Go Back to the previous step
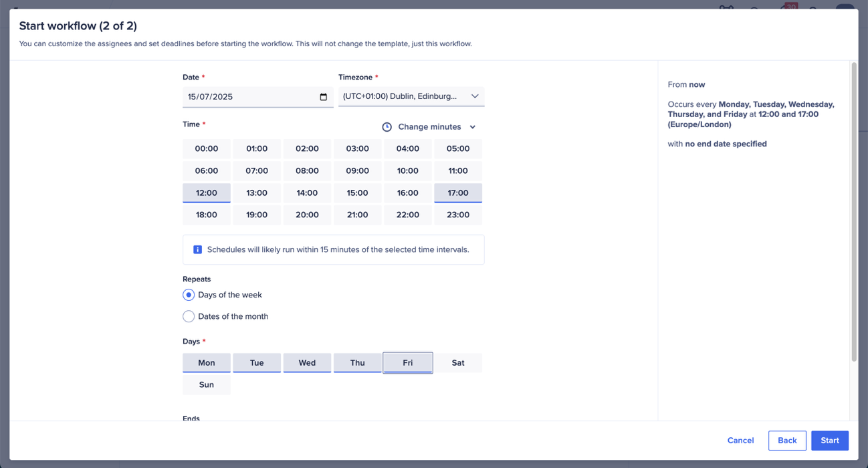Viewport: 868px width, 468px height. click(787, 441)
